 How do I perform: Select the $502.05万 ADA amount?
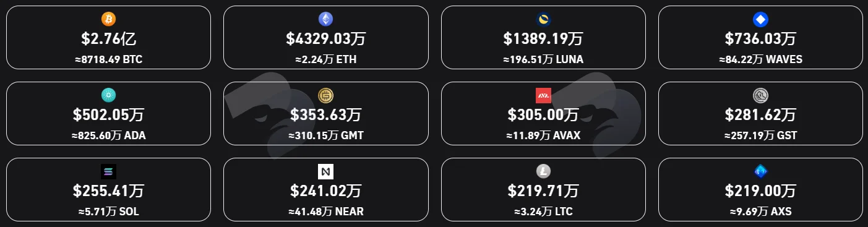tap(109, 114)
